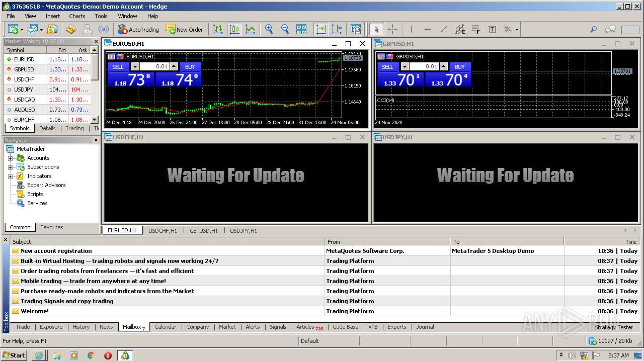Zoom out on the chart

pos(285,29)
